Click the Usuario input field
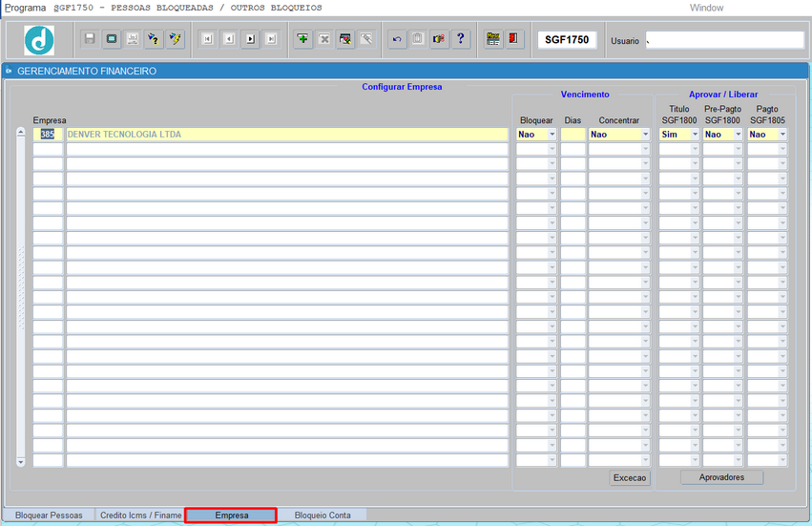This screenshot has width=812, height=526. 724,40
